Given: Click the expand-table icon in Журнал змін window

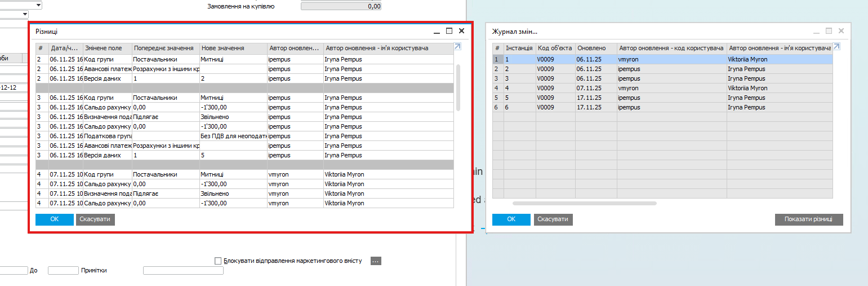Looking at the screenshot, I should point(836,47).
